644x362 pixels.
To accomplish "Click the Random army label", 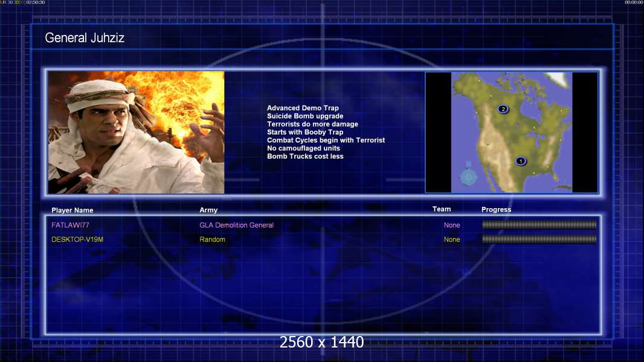I will (x=212, y=240).
